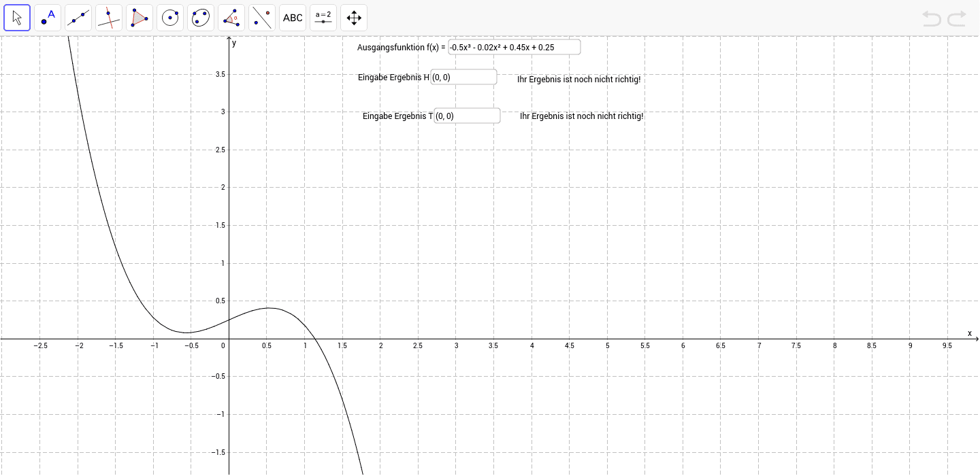
Task: Click the y-axis label 'y'
Action: click(233, 43)
